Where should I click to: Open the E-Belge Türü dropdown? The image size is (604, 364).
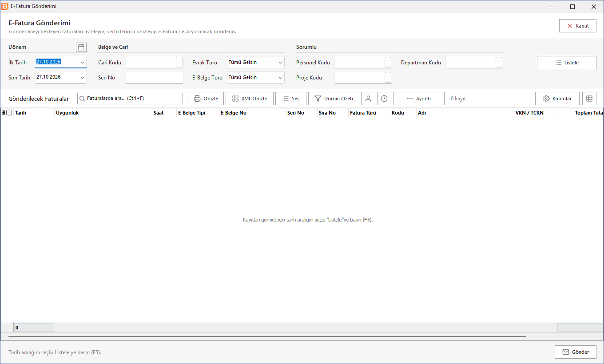click(256, 77)
